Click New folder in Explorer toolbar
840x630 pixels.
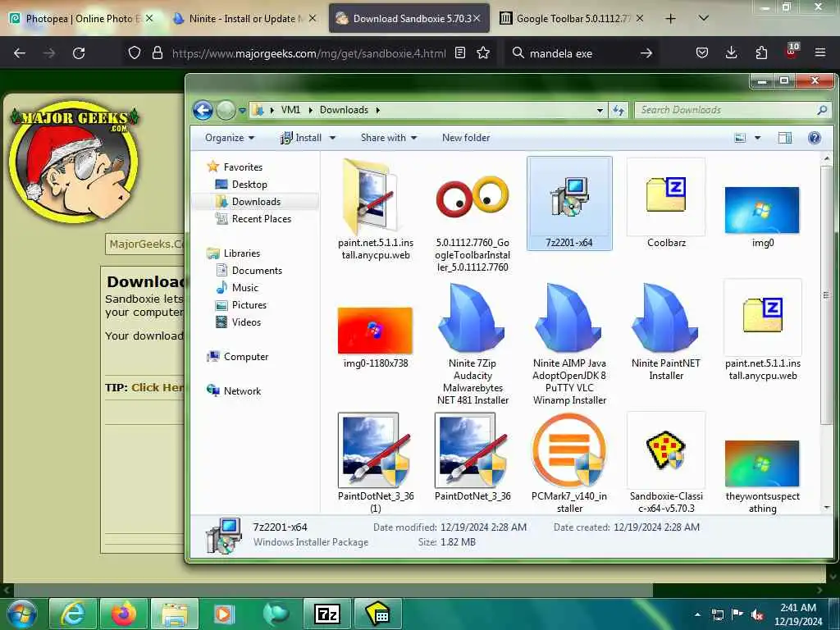(x=466, y=138)
